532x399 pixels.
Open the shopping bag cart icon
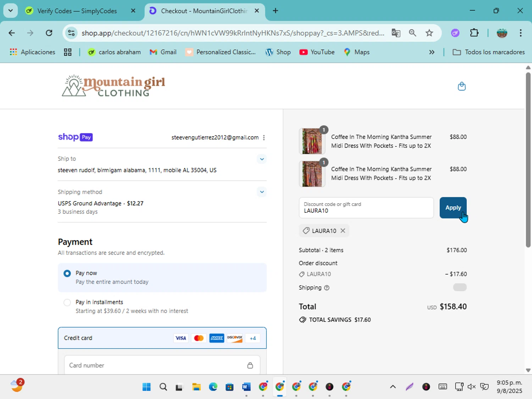pyautogui.click(x=461, y=86)
